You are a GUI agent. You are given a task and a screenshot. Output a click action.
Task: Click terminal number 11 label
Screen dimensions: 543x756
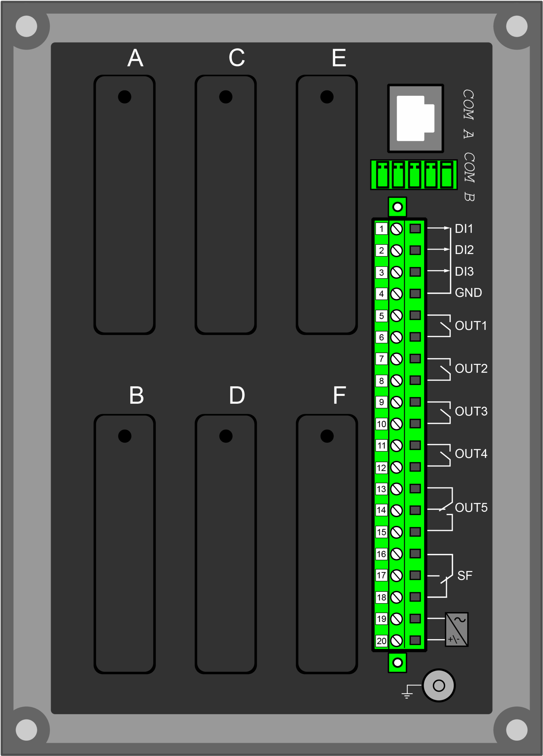tap(381, 446)
